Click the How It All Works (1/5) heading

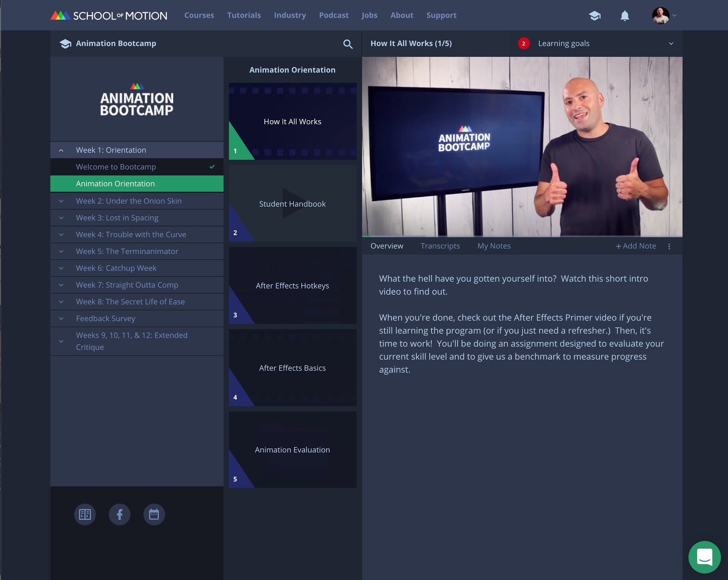tap(411, 44)
